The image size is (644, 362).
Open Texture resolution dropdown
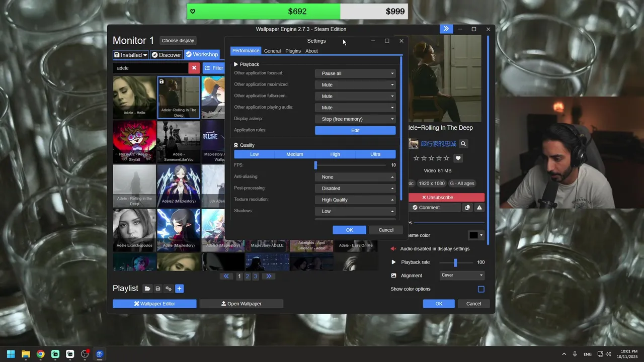pos(355,200)
